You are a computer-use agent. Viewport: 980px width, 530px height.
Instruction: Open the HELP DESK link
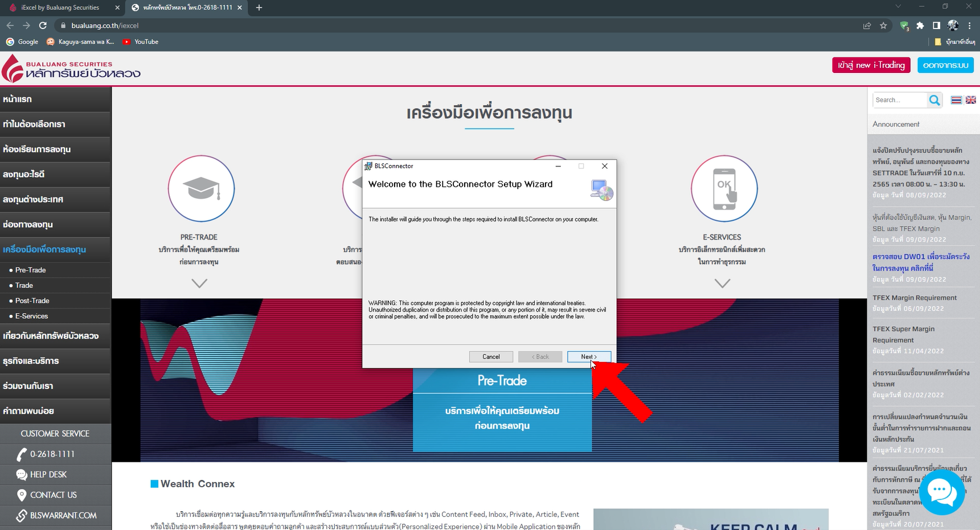coord(55,475)
